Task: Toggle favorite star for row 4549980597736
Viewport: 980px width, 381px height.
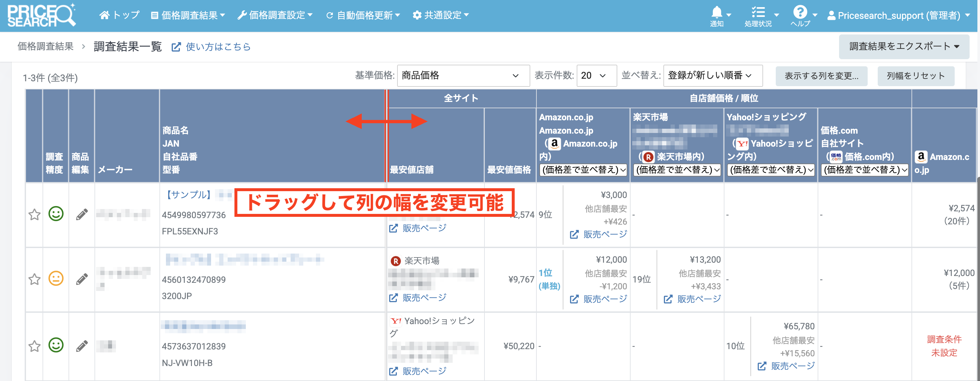Action: click(35, 215)
